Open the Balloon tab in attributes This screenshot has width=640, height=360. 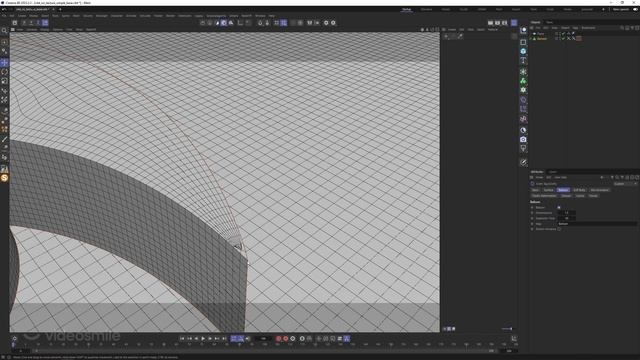[563, 190]
